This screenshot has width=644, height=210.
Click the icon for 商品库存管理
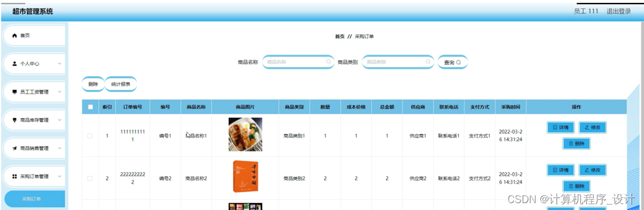pos(14,120)
